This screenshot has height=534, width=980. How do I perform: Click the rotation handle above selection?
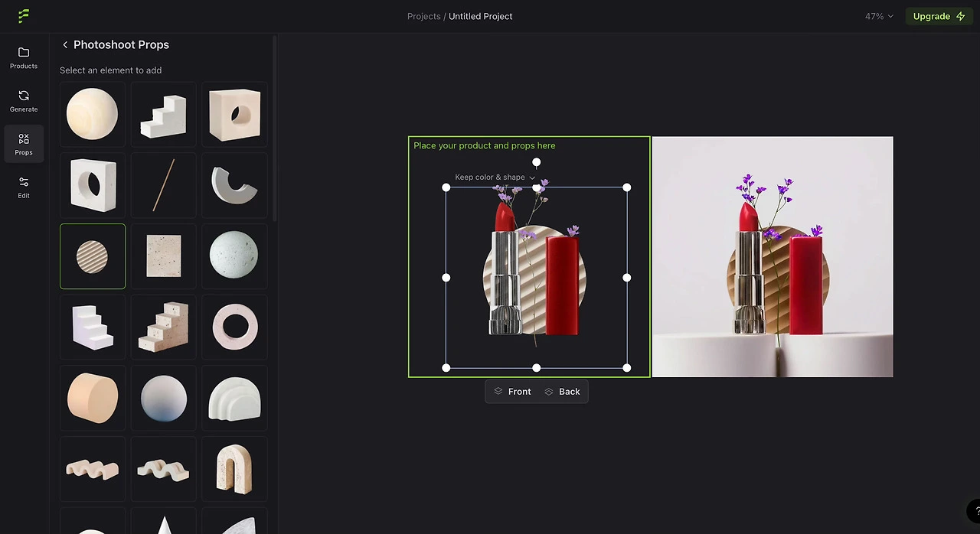[x=537, y=162]
